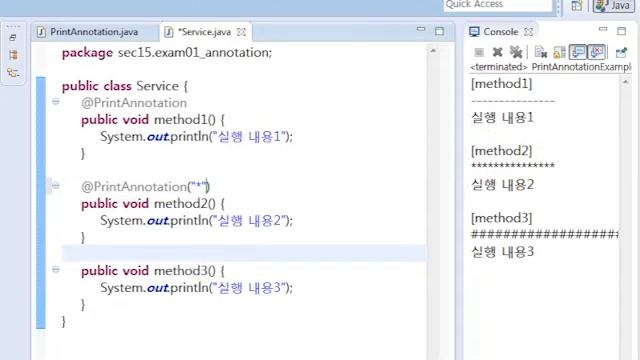Place cursor in @PrintAnnotation("*") line

[145, 187]
